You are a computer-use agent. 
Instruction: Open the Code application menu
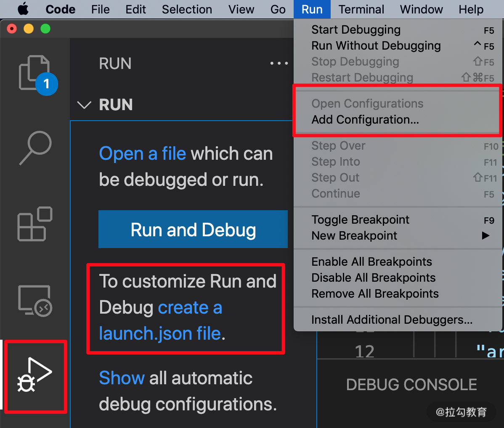coord(61,9)
